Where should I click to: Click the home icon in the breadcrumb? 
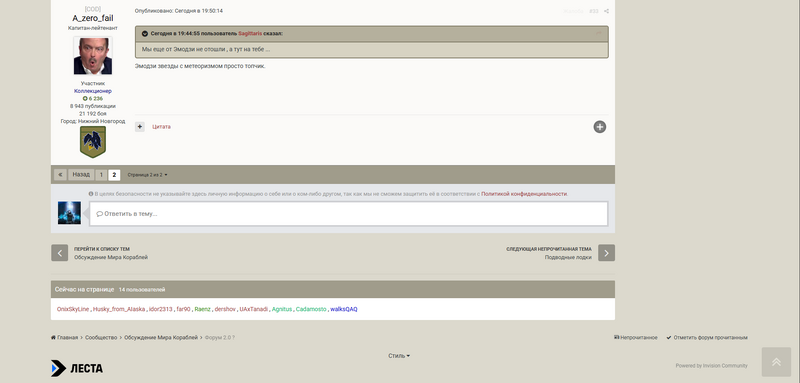tap(54, 338)
